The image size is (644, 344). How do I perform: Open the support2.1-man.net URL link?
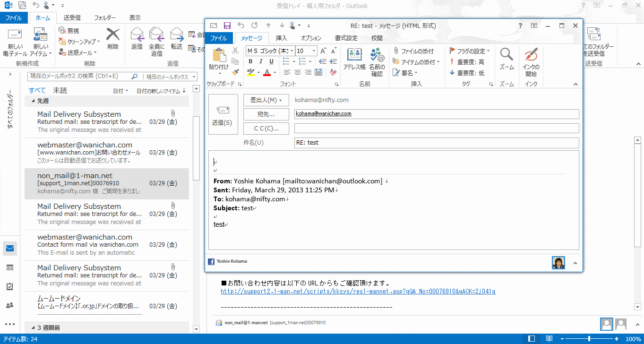point(358,292)
